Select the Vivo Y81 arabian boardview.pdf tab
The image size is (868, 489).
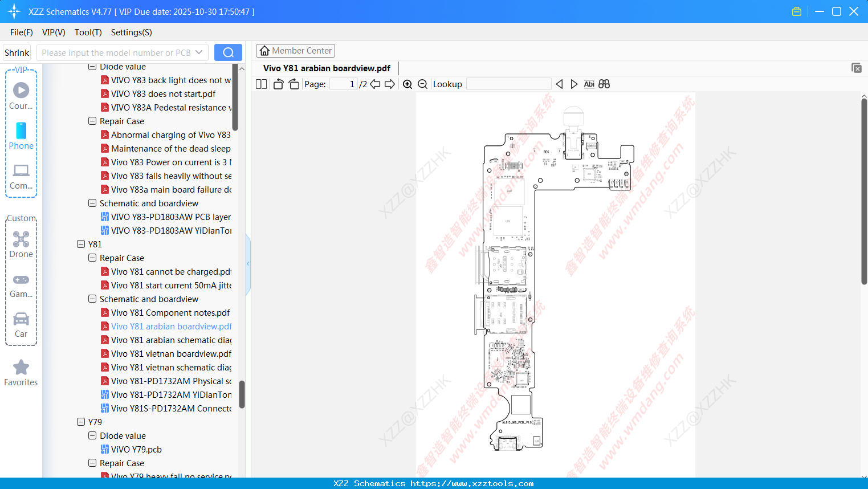point(327,68)
